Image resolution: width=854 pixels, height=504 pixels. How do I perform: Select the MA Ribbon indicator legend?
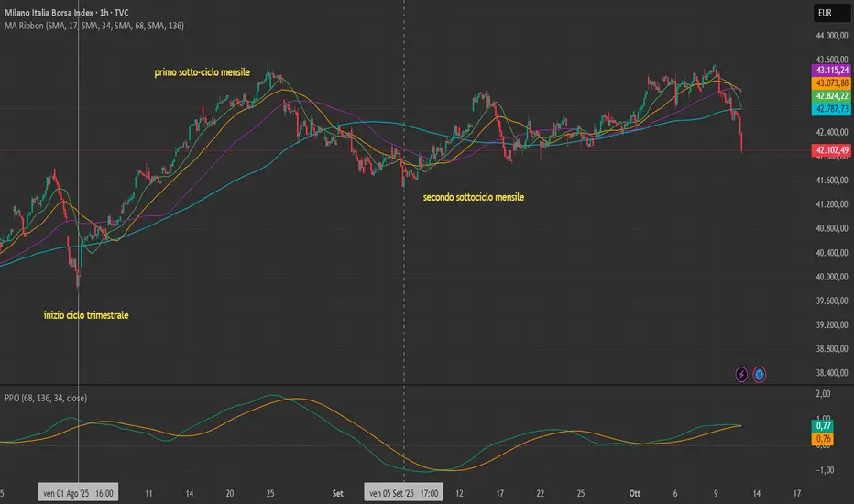point(94,26)
